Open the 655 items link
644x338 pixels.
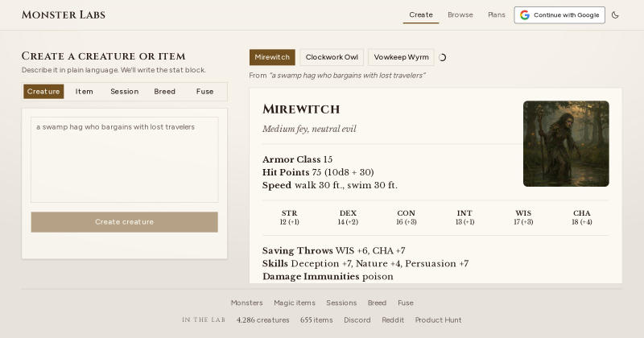316,320
